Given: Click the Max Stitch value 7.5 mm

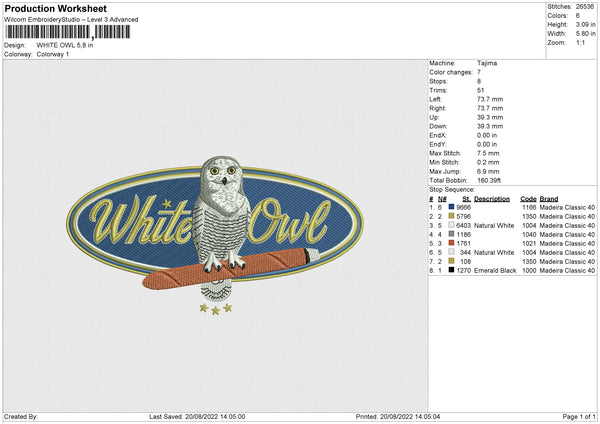Looking at the screenshot, I should click(488, 153).
